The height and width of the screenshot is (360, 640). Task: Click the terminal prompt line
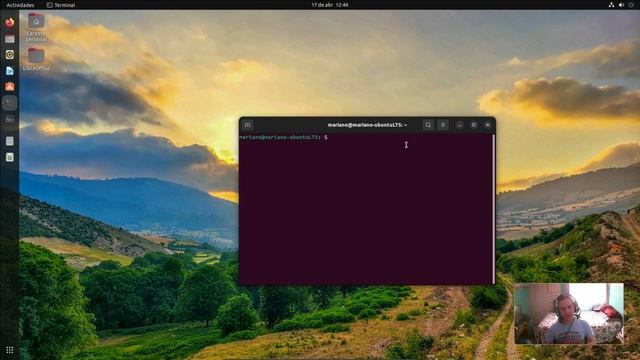[283, 138]
